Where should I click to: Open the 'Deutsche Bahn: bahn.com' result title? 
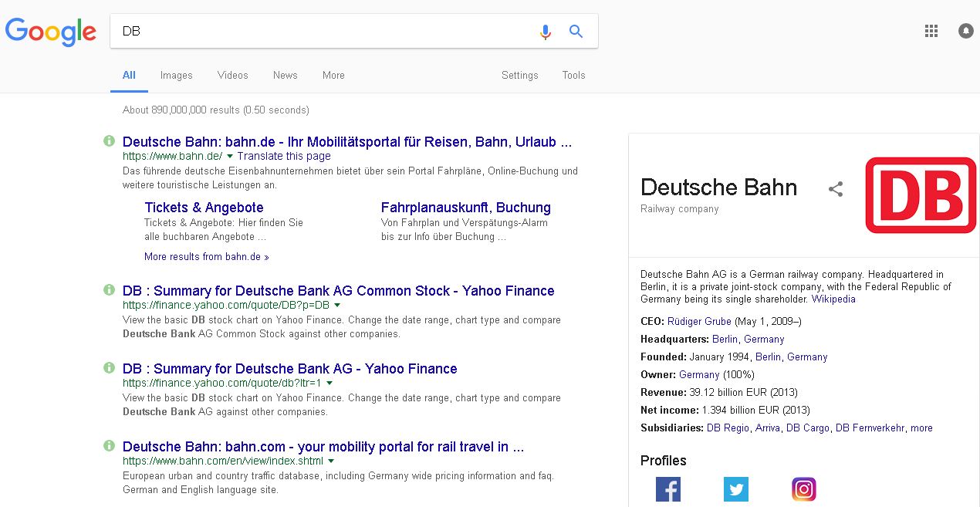323,447
